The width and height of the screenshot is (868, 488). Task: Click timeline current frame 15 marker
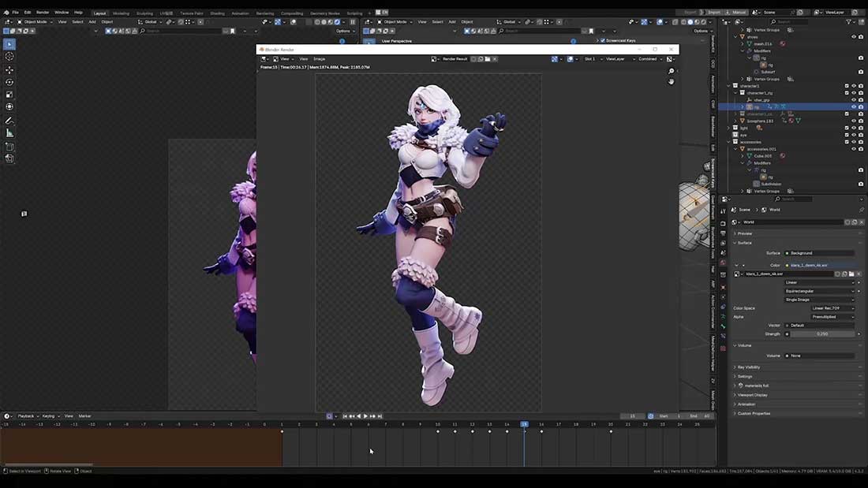click(524, 424)
